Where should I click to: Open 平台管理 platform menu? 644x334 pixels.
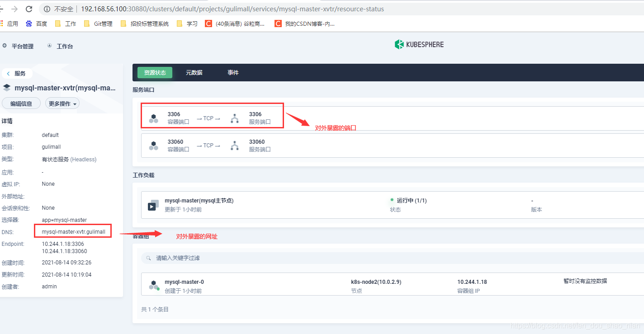[18, 46]
